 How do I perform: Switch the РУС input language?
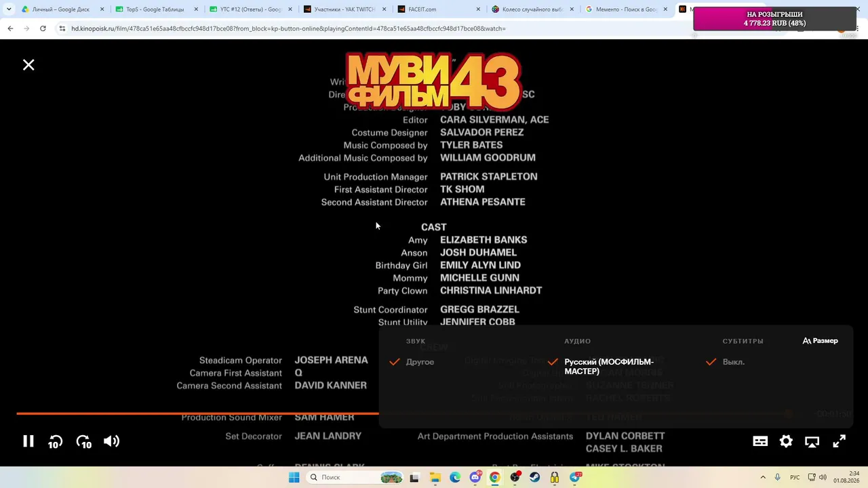[x=795, y=478]
